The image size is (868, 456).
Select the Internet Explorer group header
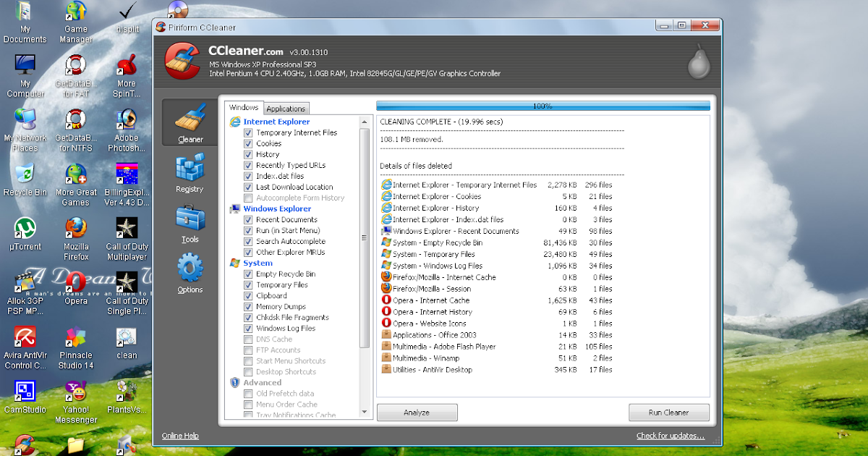pyautogui.click(x=276, y=122)
